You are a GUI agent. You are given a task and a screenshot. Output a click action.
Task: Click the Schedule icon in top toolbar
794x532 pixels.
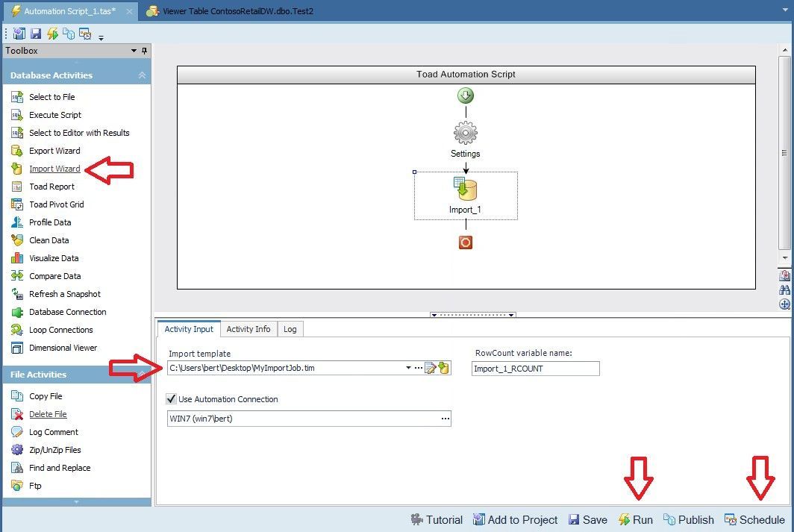click(x=85, y=34)
